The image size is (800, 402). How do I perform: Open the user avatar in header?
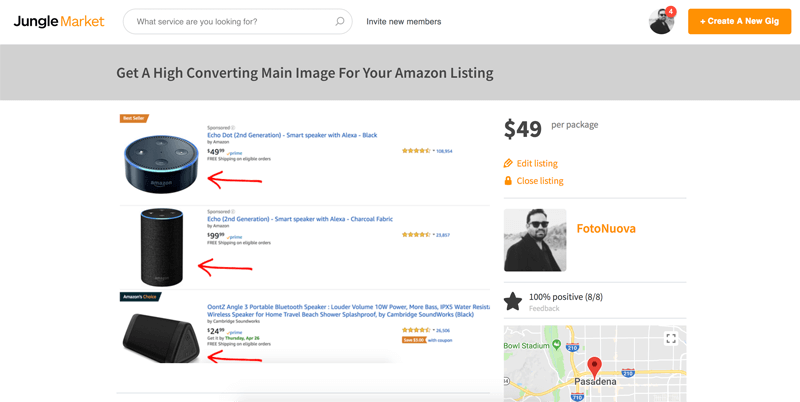point(661,21)
